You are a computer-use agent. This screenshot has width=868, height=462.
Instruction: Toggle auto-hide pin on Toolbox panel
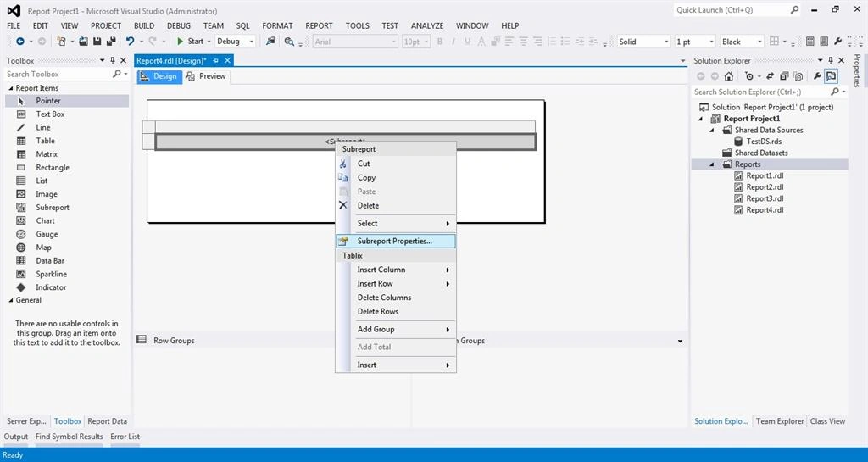click(113, 60)
